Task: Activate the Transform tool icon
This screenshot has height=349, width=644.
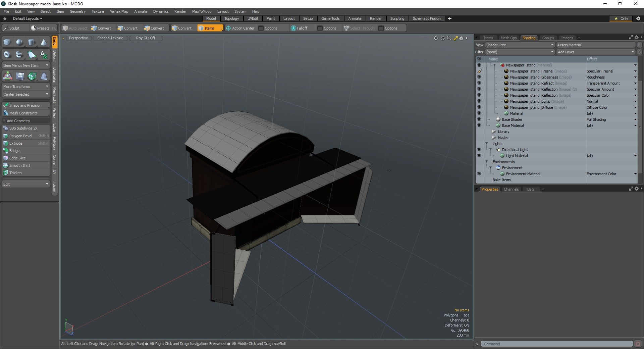Action: [x=7, y=77]
